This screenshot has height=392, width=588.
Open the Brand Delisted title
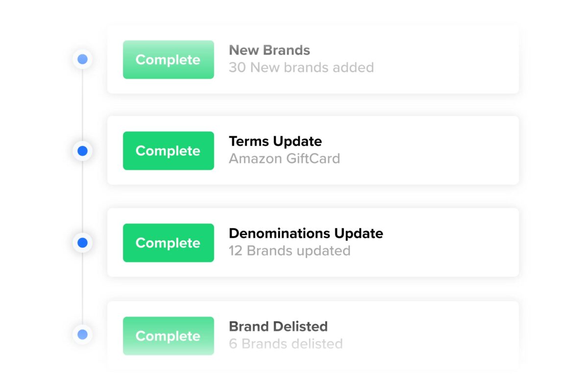point(278,326)
